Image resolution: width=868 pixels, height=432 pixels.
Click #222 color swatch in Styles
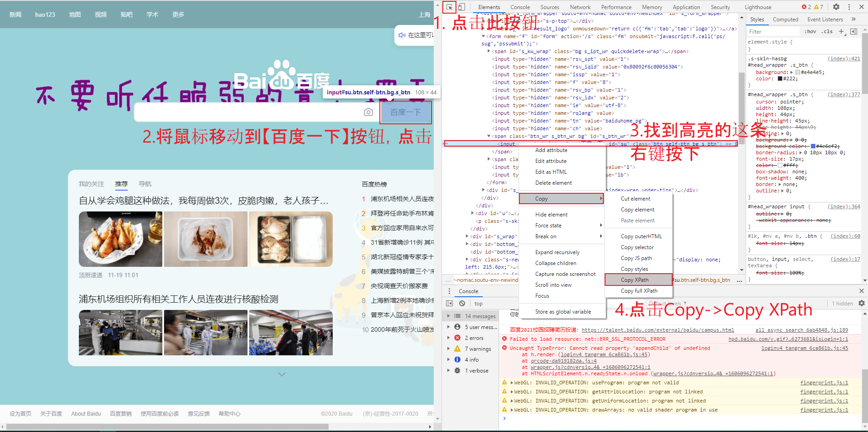click(780, 79)
